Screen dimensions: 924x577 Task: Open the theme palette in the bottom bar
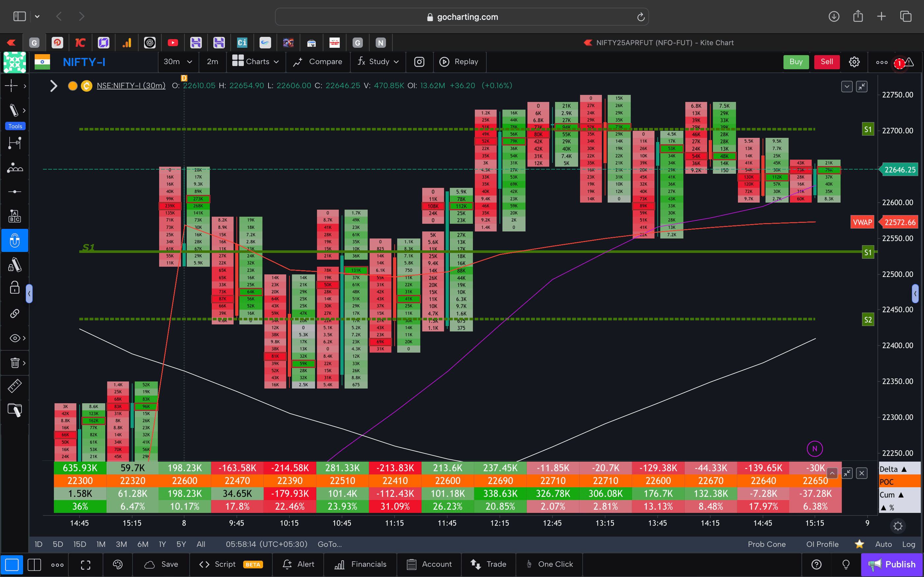[117, 564]
